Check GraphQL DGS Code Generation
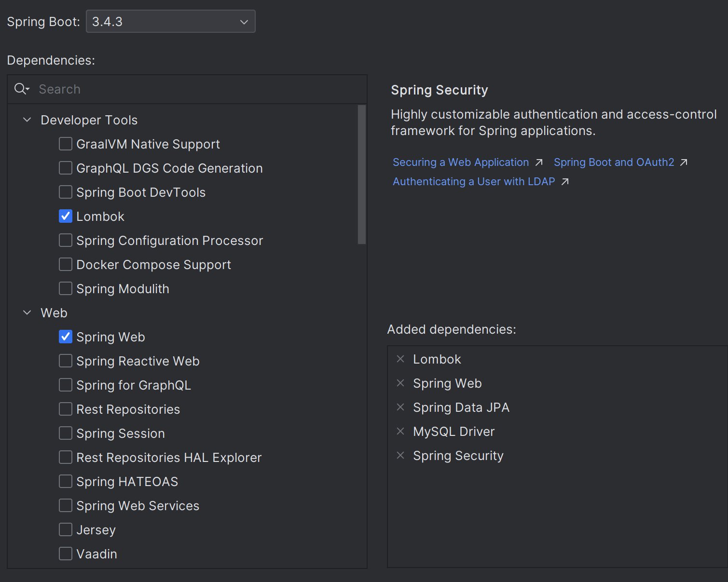 tap(66, 168)
